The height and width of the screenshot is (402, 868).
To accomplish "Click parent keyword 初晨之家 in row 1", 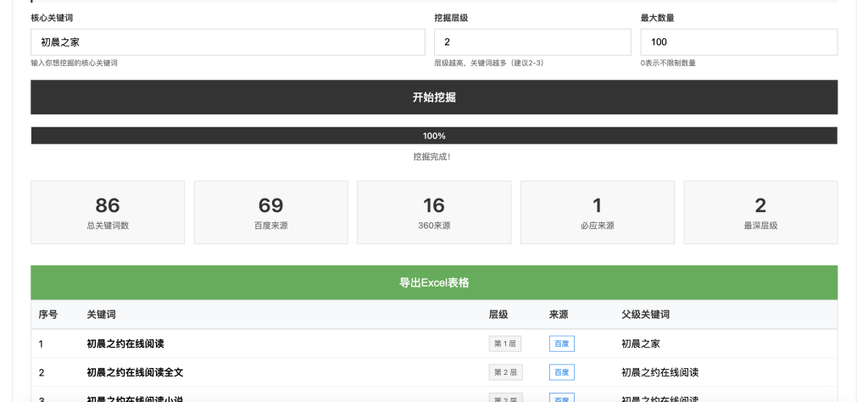I will [640, 343].
